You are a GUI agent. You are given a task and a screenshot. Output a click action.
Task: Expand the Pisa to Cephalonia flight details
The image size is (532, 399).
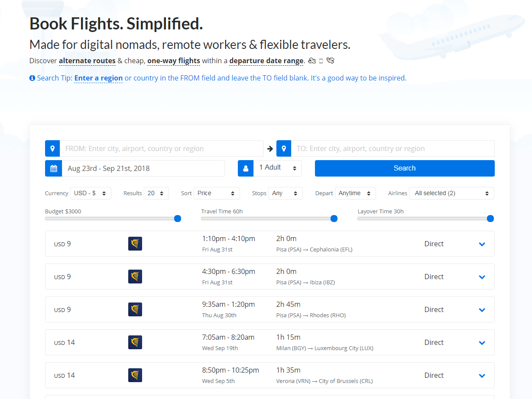tap(482, 244)
